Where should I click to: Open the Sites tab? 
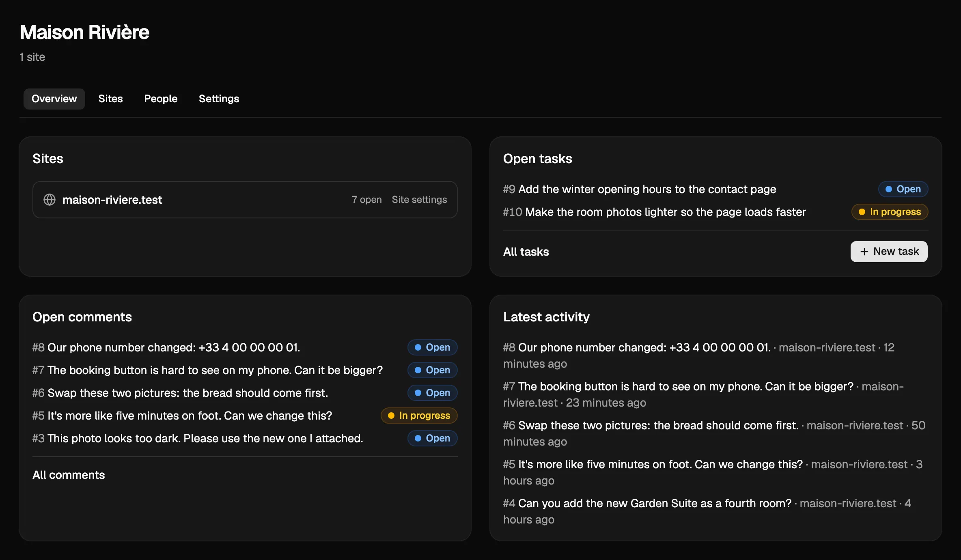click(x=110, y=99)
